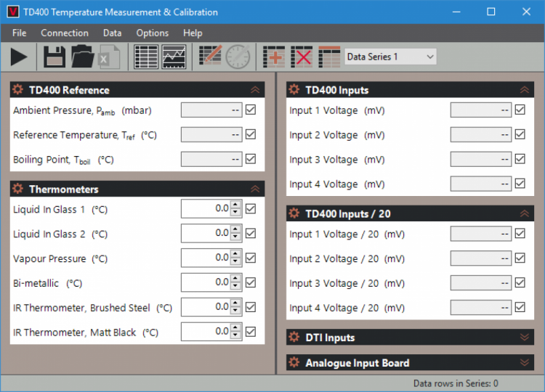Viewport: 545px width, 392px height.
Task: Open a file with the folder icon
Action: pos(82,57)
